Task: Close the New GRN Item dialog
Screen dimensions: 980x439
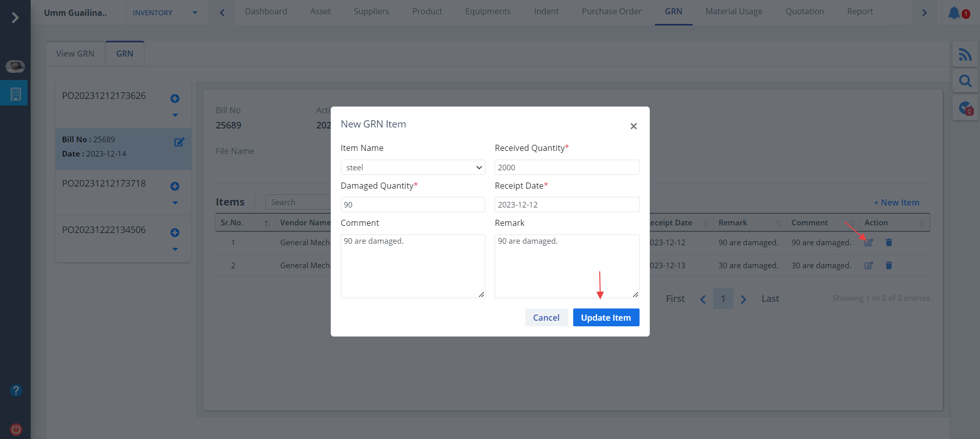Action: [633, 126]
